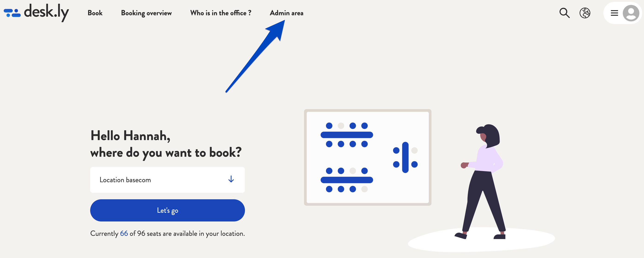This screenshot has height=258, width=644.
Task: Click the search icon
Action: (564, 12)
